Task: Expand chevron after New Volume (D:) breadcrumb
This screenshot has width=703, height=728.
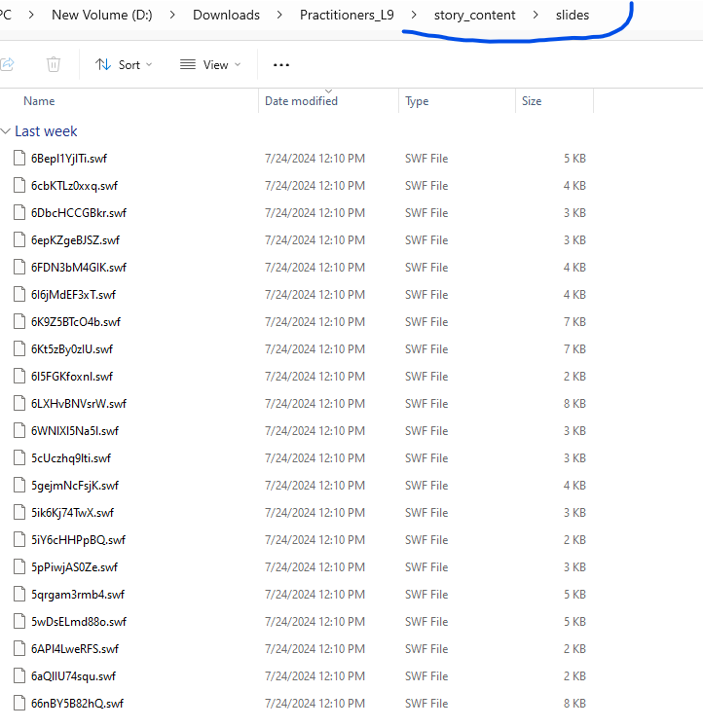Action: pos(172,15)
